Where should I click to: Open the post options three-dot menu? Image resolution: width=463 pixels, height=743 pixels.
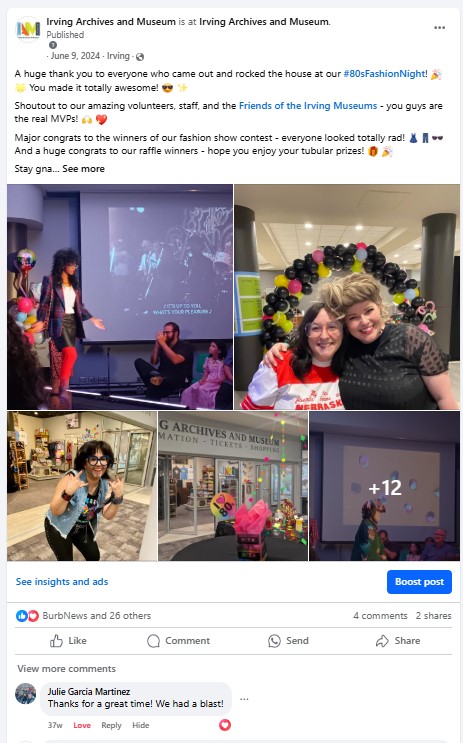[x=439, y=27]
